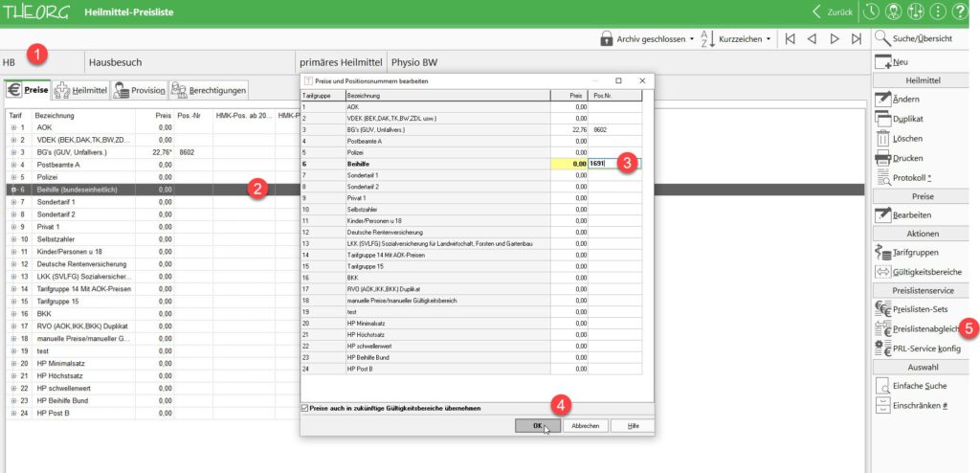Expand tariff row 3 BG's

tap(13, 151)
